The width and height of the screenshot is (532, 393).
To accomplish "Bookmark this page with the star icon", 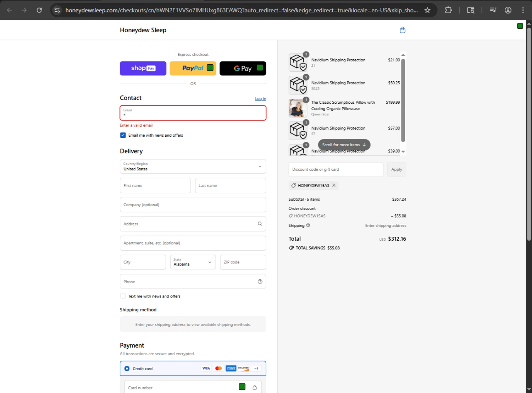I will pyautogui.click(x=427, y=10).
